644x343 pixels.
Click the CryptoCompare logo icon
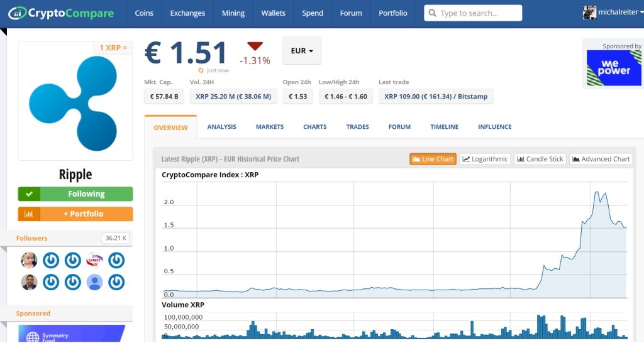click(x=18, y=13)
